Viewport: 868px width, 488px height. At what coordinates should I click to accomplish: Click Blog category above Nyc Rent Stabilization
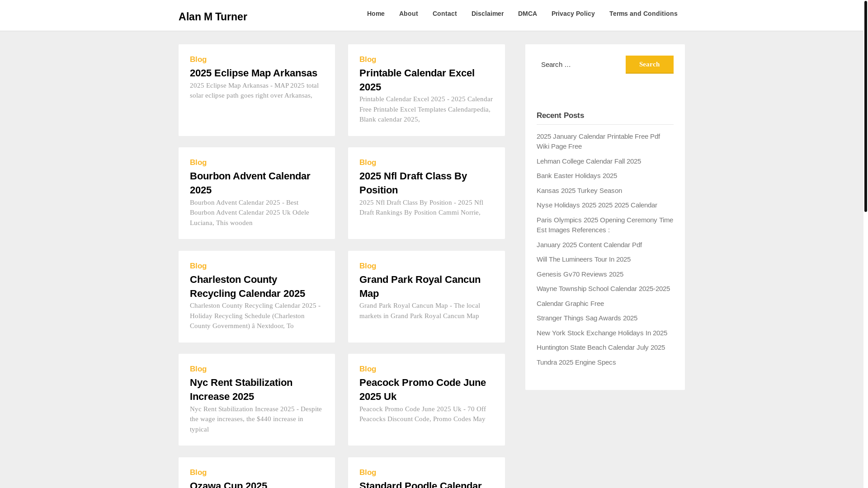198,369
